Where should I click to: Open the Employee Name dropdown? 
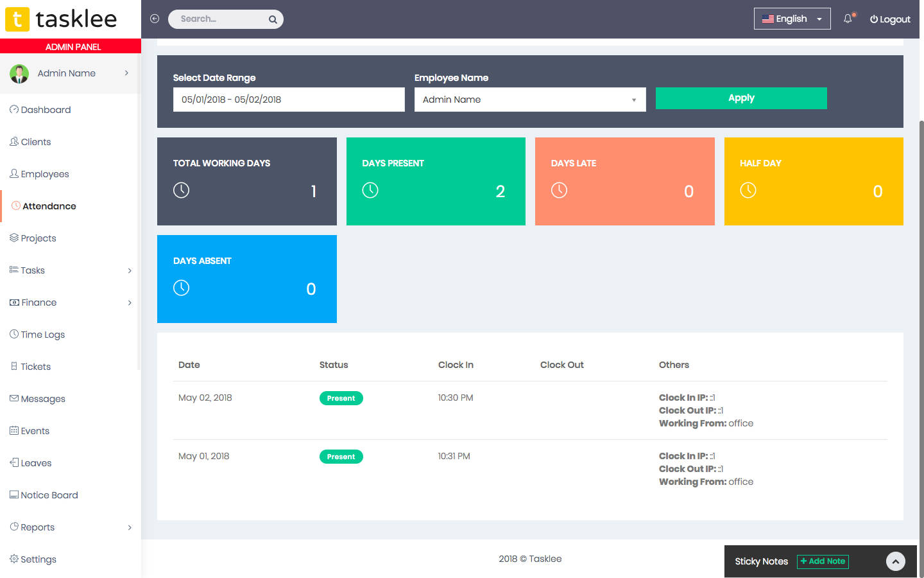pos(529,100)
